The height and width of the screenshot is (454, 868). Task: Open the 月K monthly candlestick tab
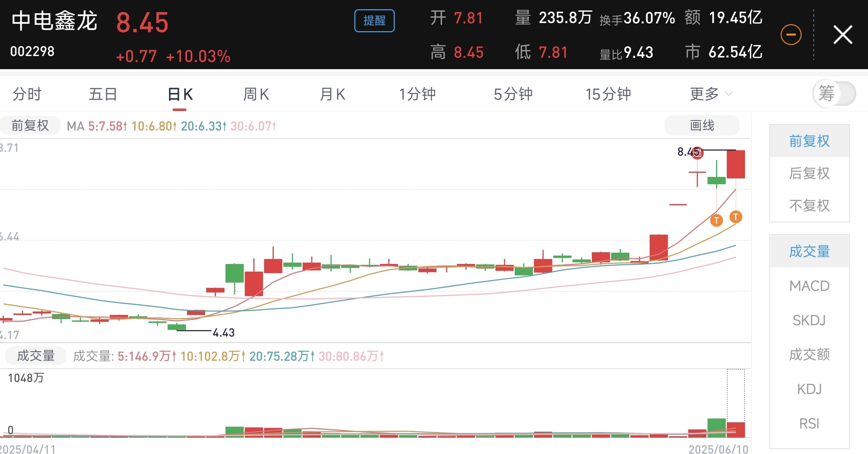pyautogui.click(x=332, y=94)
